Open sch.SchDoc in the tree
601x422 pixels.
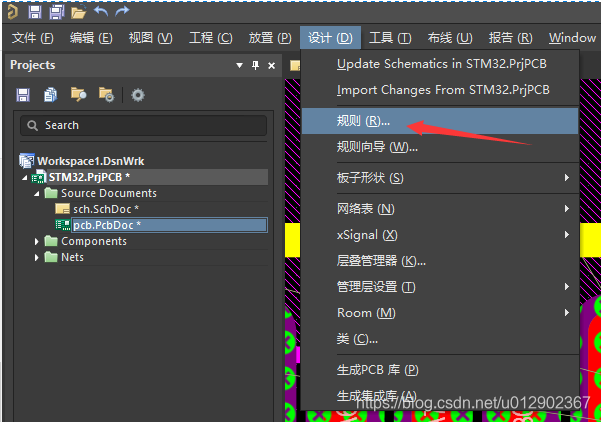106,209
